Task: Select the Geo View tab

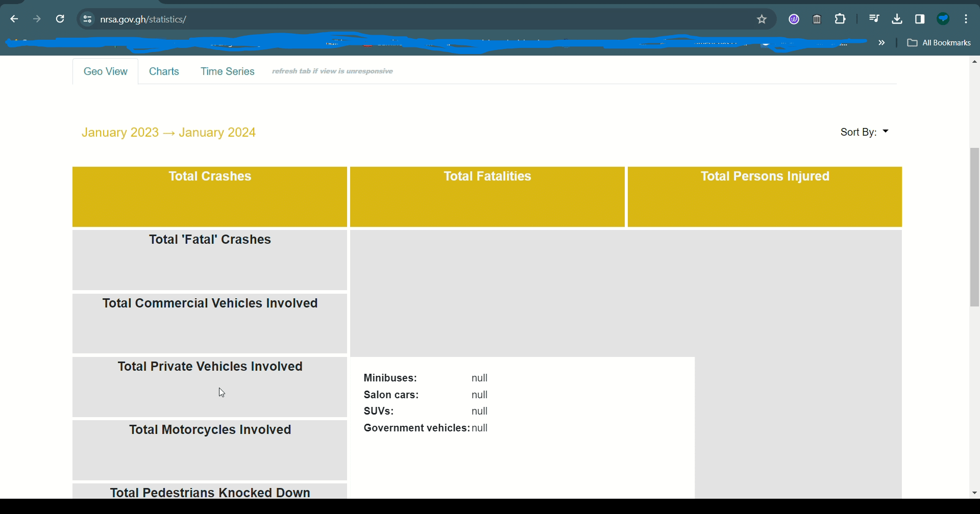Action: tap(106, 71)
